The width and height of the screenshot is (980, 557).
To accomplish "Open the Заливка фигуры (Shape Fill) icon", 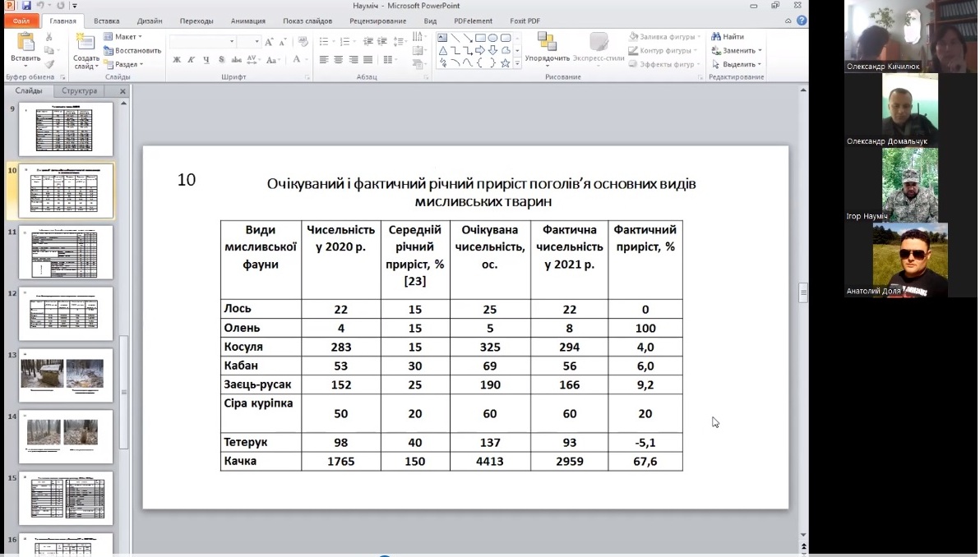I will (631, 36).
